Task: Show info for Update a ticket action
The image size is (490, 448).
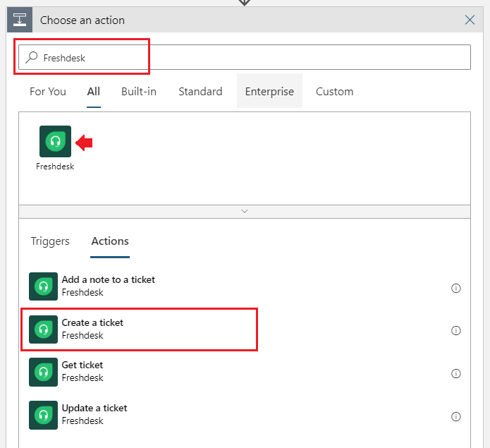Action: pyautogui.click(x=456, y=416)
